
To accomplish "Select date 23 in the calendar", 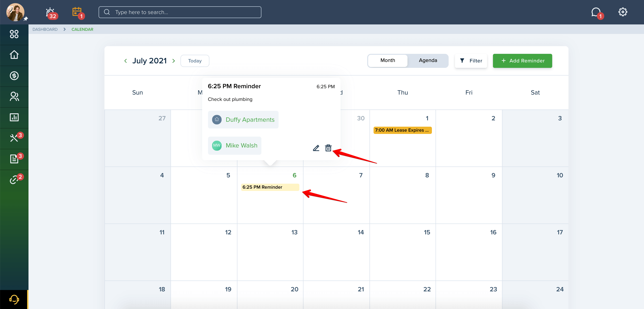I will [493, 289].
